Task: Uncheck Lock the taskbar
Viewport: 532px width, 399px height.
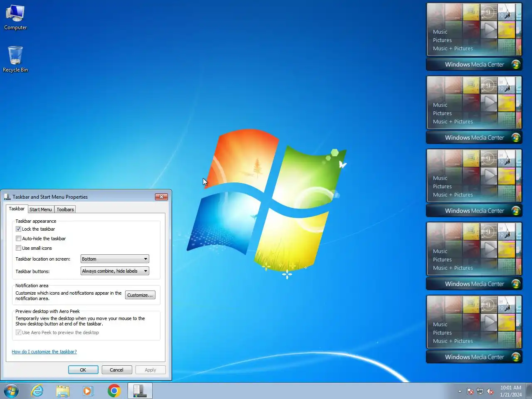Action: [18, 229]
